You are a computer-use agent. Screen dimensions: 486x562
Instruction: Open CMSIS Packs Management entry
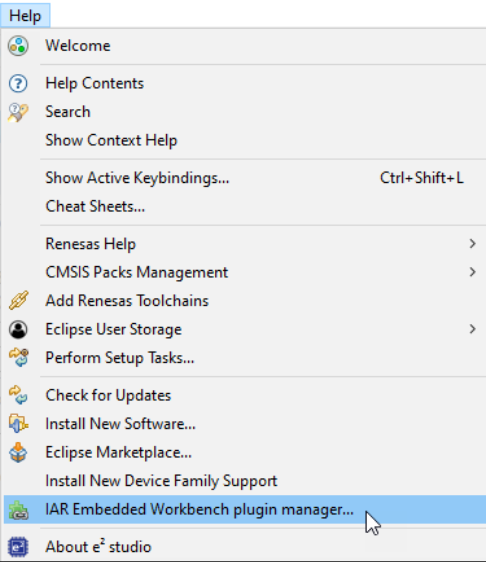245,272
